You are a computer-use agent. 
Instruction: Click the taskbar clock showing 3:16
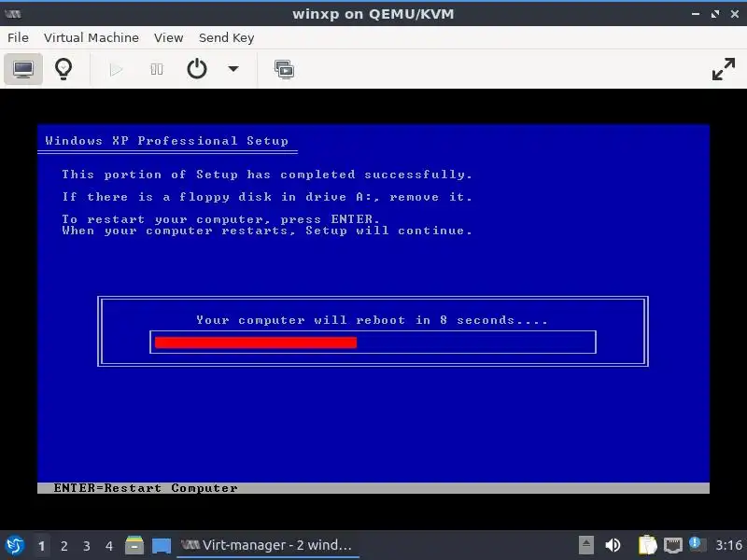[729, 545]
